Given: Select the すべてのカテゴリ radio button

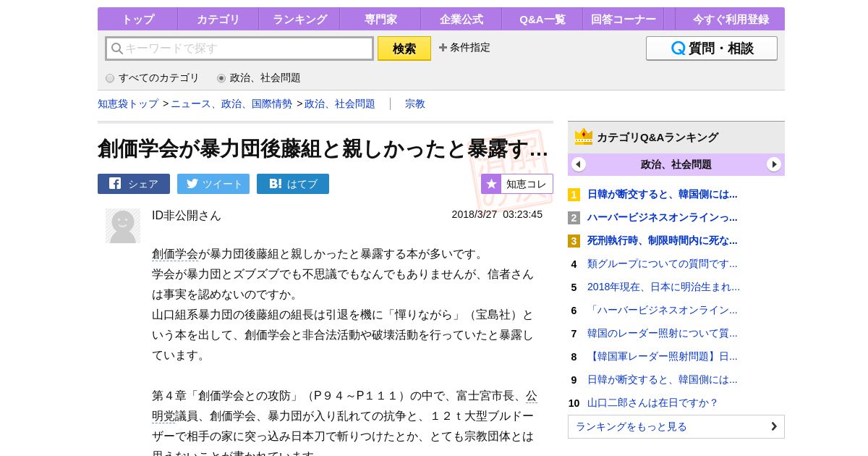Looking at the screenshot, I should (x=110, y=78).
